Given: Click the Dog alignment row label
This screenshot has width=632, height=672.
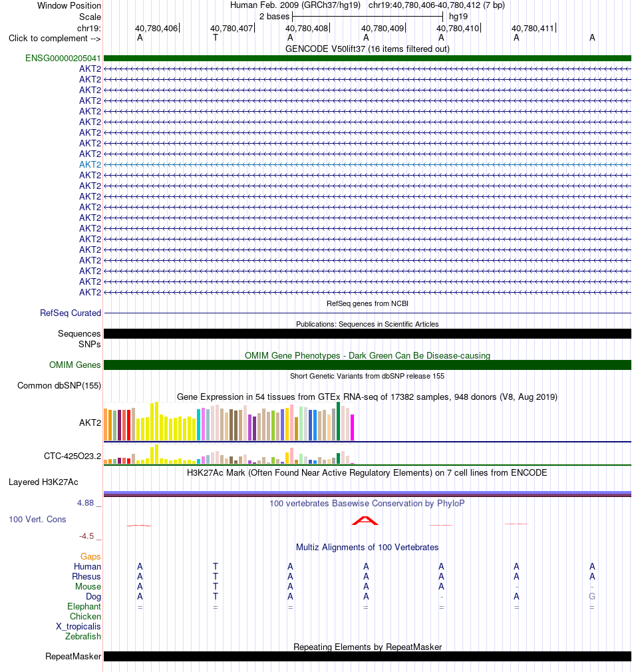Looking at the screenshot, I should [x=93, y=597].
